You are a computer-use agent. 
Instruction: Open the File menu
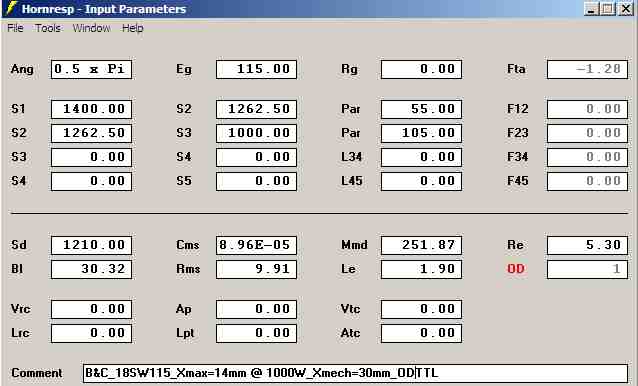click(15, 28)
